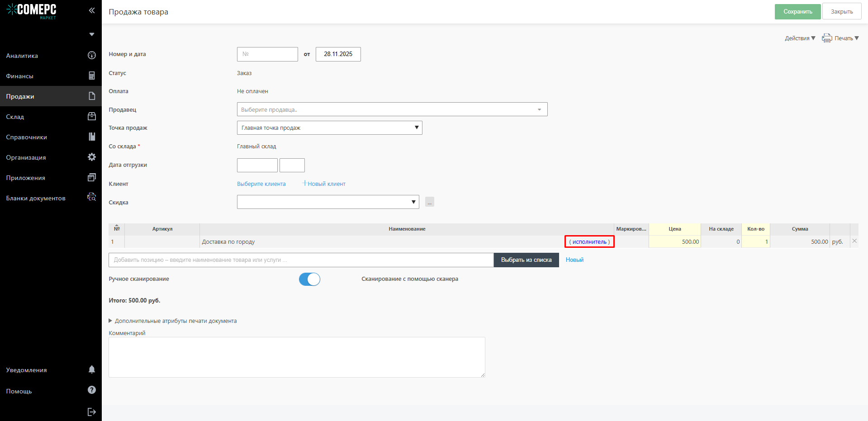
Task: Click the document number input field
Action: click(x=267, y=54)
